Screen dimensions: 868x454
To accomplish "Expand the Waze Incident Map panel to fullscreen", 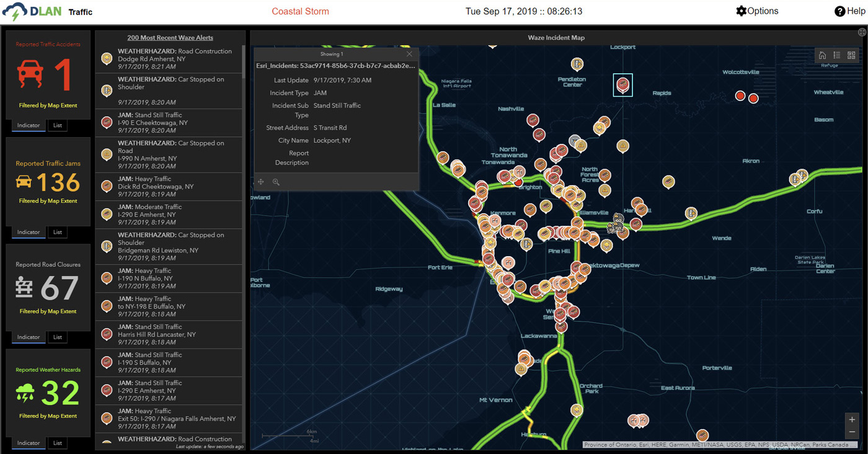I will [x=862, y=32].
